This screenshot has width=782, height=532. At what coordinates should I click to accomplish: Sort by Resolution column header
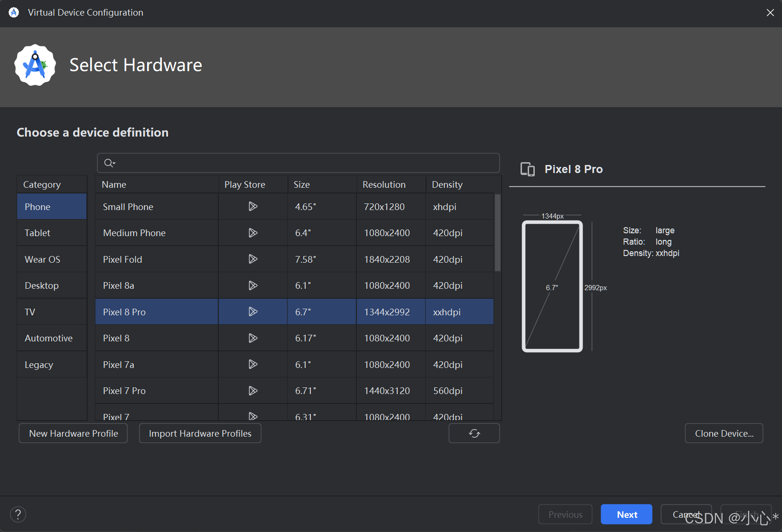point(391,184)
